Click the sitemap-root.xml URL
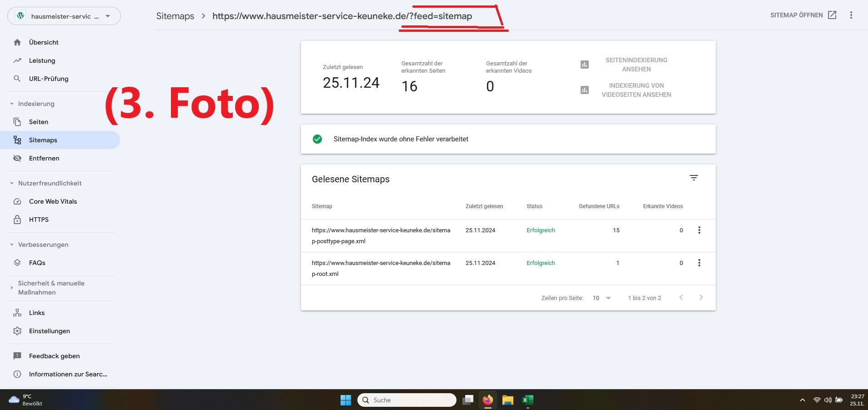The width and height of the screenshot is (868, 410). point(381,268)
